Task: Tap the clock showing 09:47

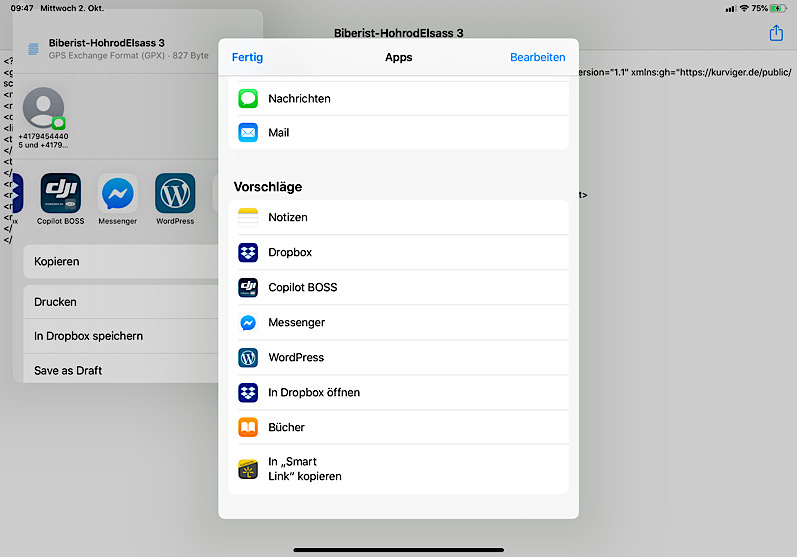Action: click(x=22, y=8)
